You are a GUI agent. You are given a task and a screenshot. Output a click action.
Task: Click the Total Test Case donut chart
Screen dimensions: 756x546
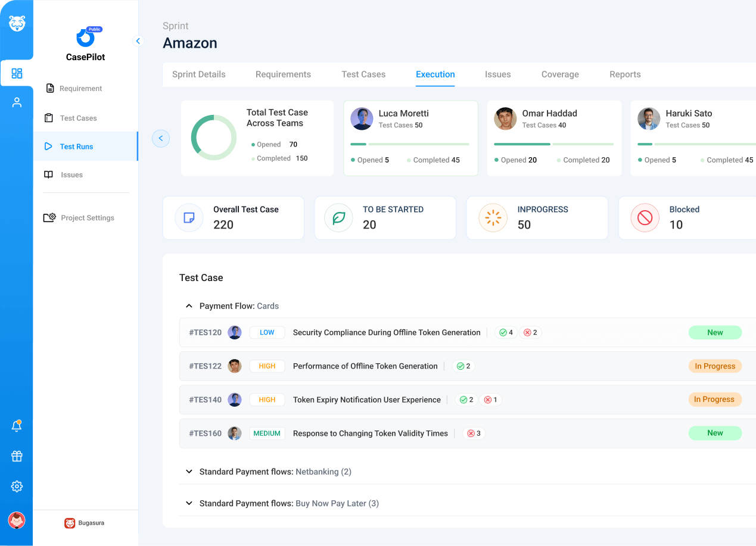[x=213, y=138]
